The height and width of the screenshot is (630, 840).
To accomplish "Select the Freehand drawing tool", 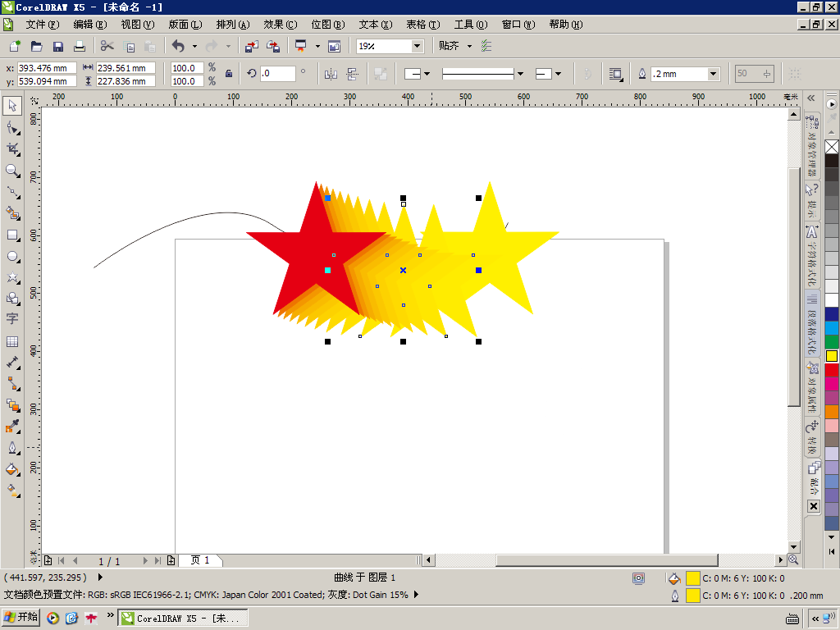I will click(x=12, y=192).
